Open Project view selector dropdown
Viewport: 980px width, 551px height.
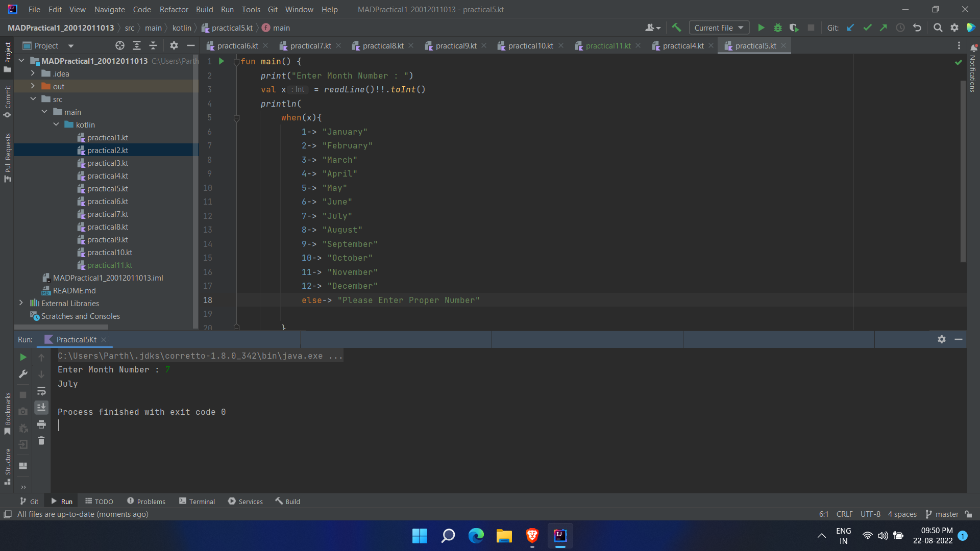tap(48, 46)
